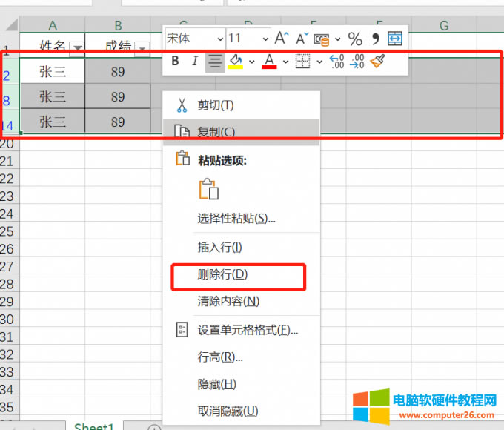Open filter dropdown on 姓名 header

pyautogui.click(x=78, y=48)
